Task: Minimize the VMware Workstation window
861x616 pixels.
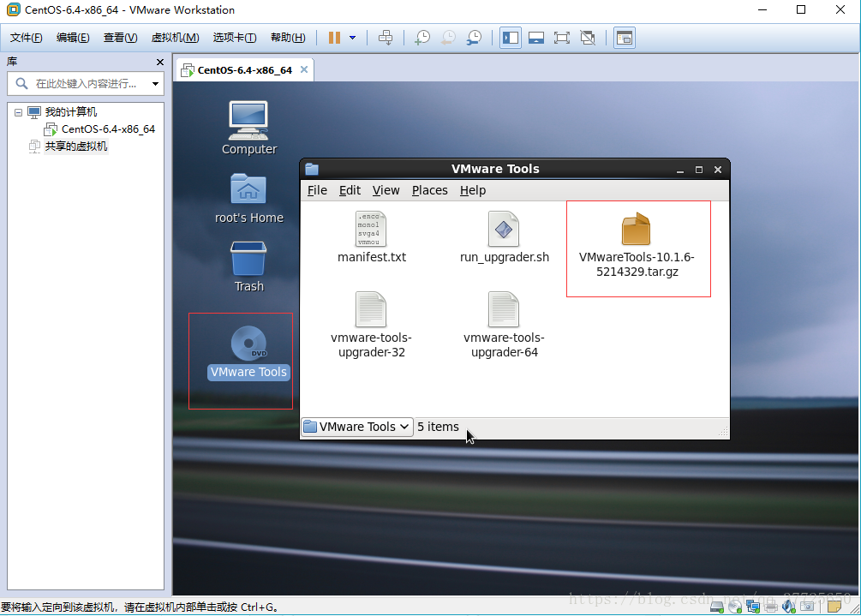Action: pyautogui.click(x=762, y=10)
